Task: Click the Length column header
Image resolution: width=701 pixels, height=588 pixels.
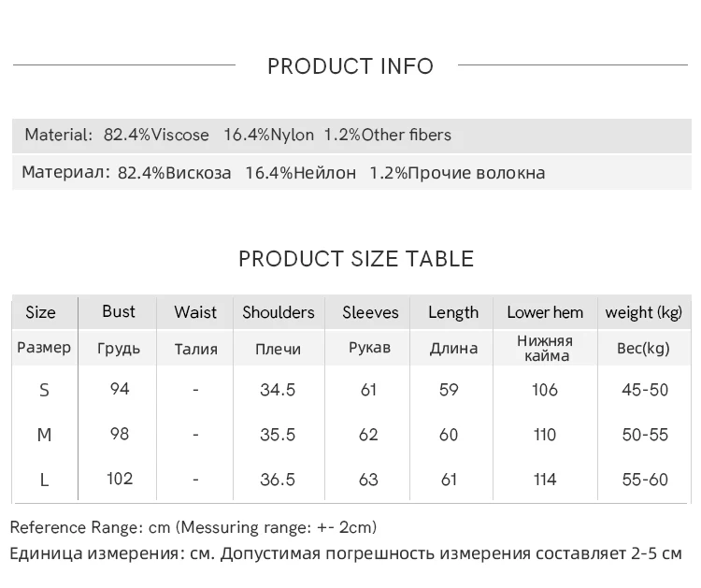Action: (x=453, y=312)
